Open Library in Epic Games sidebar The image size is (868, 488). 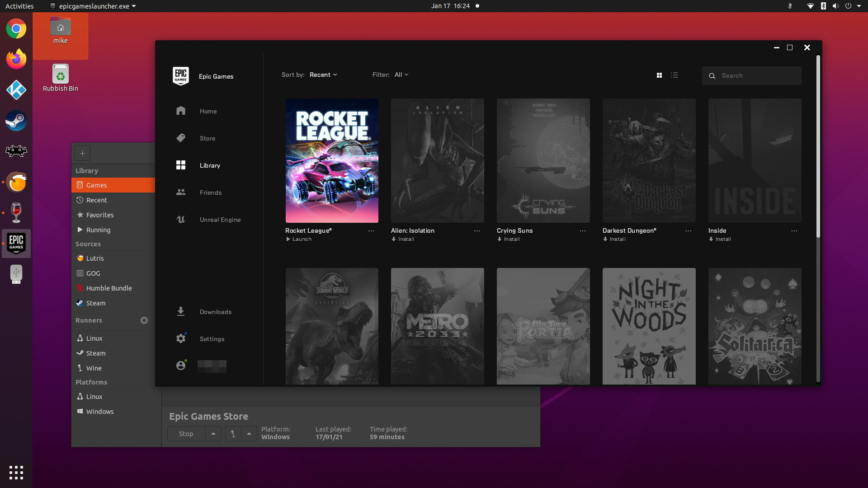coord(210,165)
